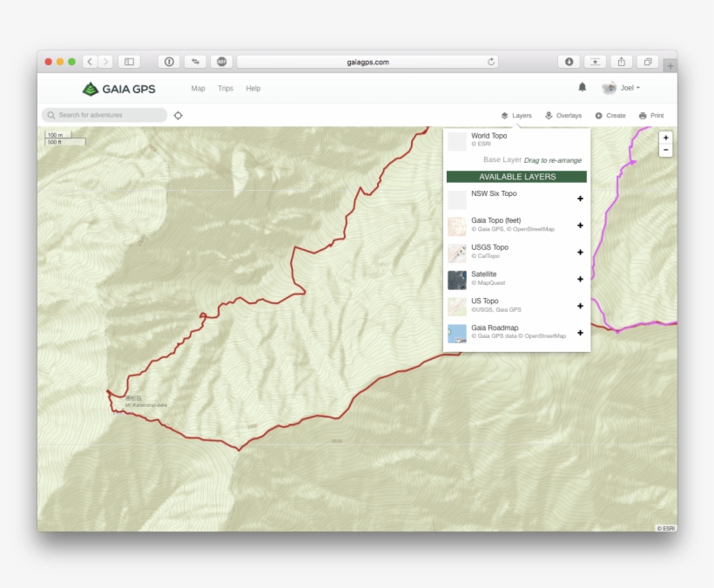Click the Map navigation link
Image resolution: width=714 pixels, height=588 pixels.
click(198, 88)
